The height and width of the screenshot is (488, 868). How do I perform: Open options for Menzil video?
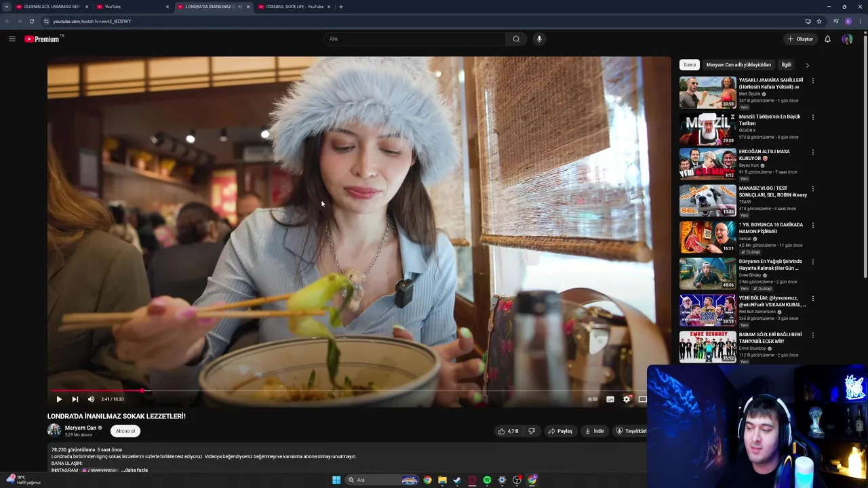click(812, 117)
